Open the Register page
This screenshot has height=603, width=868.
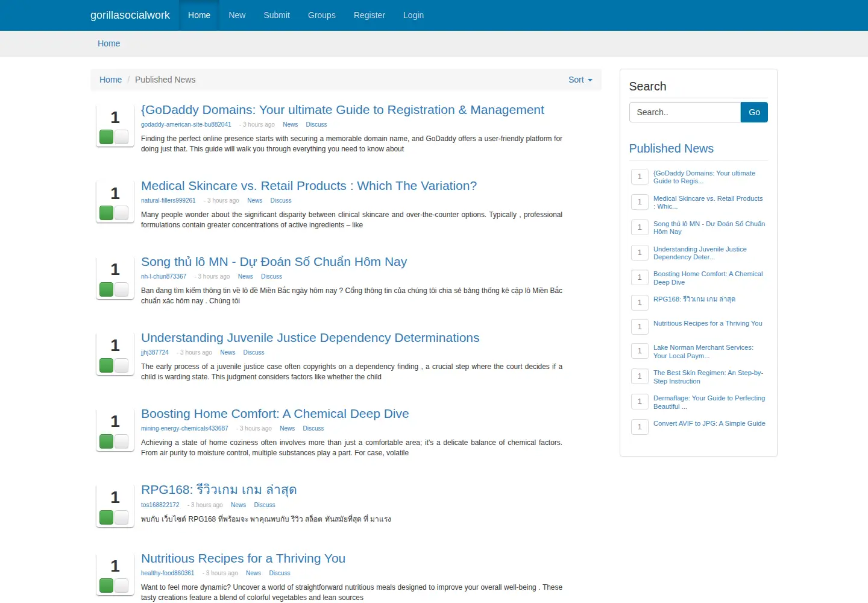370,15
